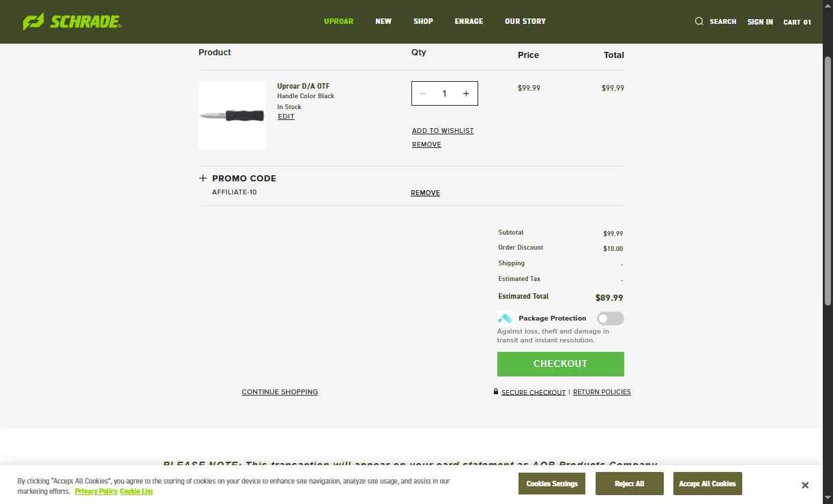
Task: Click the quantity field showing 1
Action: coord(444,93)
